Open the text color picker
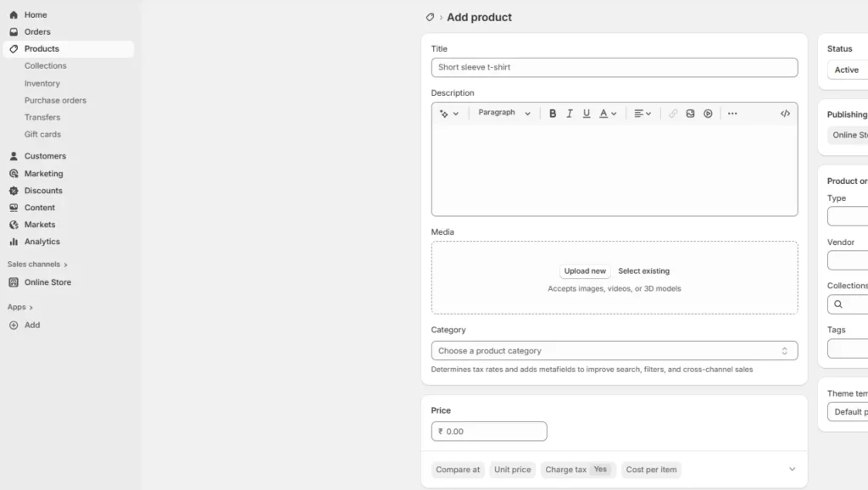 604,112
